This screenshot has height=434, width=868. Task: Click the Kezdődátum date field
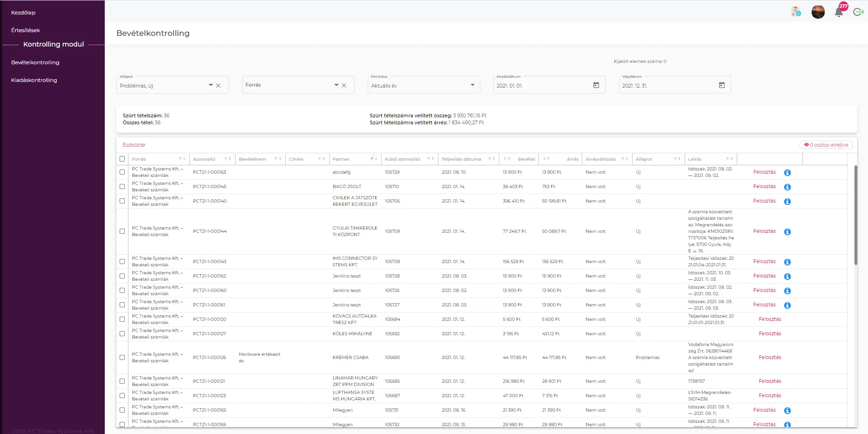pyautogui.click(x=549, y=85)
